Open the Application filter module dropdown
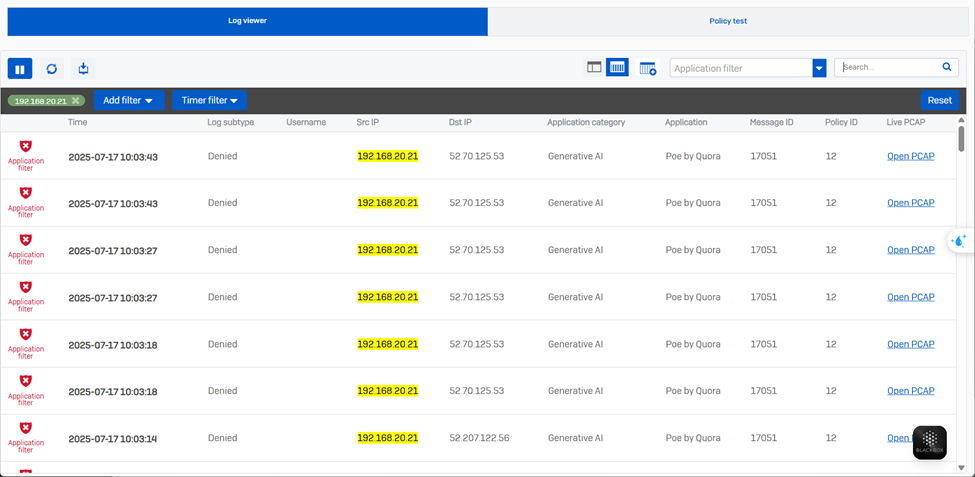Image resolution: width=975 pixels, height=477 pixels. click(x=819, y=68)
